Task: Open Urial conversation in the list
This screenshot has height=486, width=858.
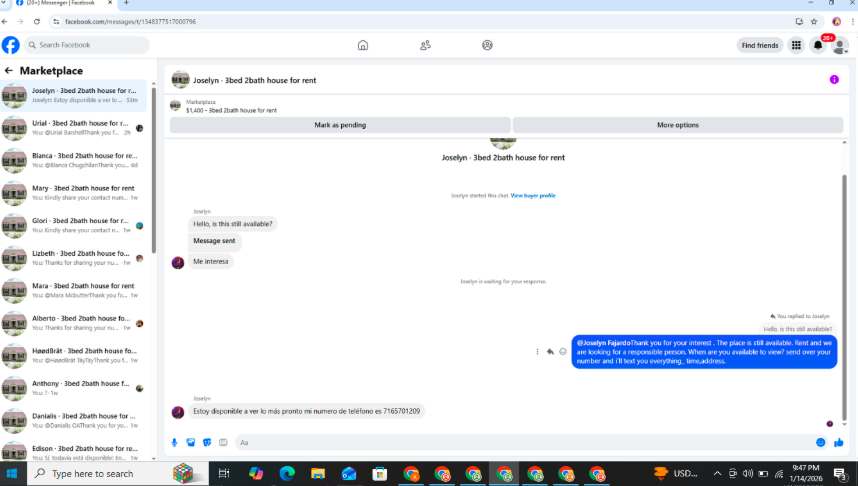Action: tap(74, 128)
